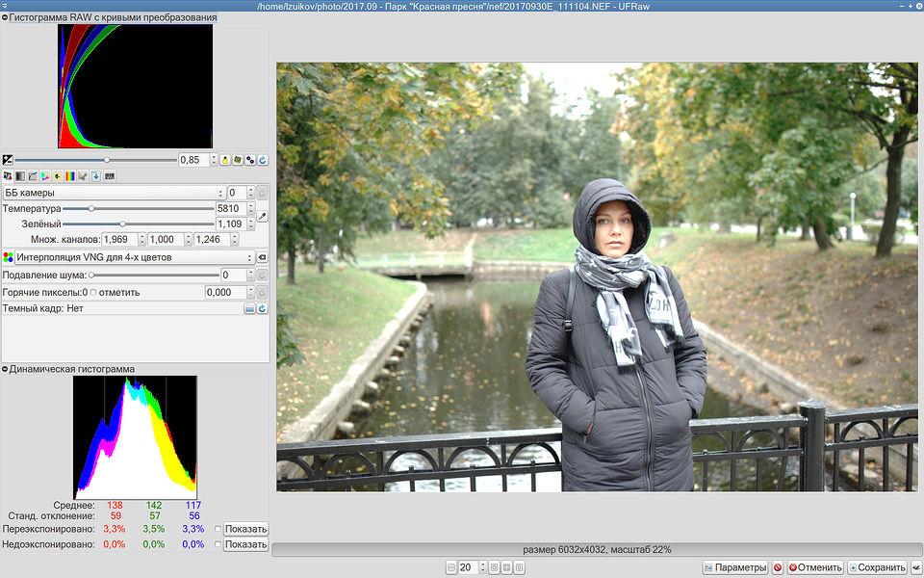Open the Save options tab with the down-arrow icon
Viewport: 924px width, 578px height.
click(96, 175)
